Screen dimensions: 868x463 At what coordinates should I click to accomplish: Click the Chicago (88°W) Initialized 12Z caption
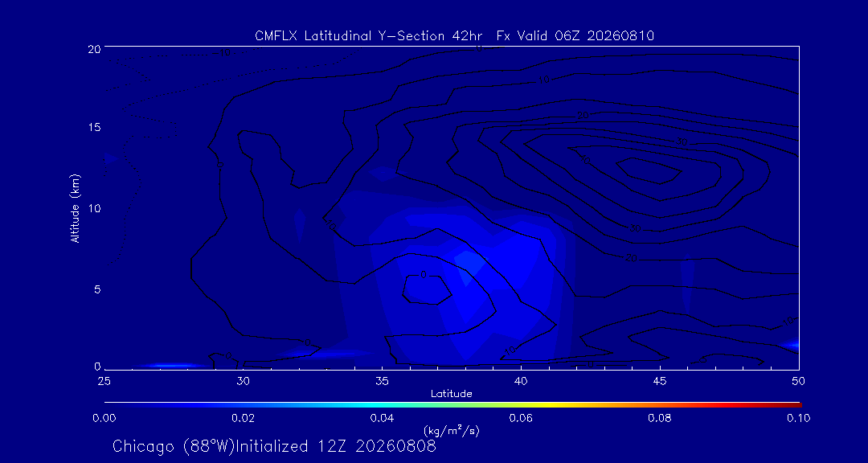(x=274, y=446)
